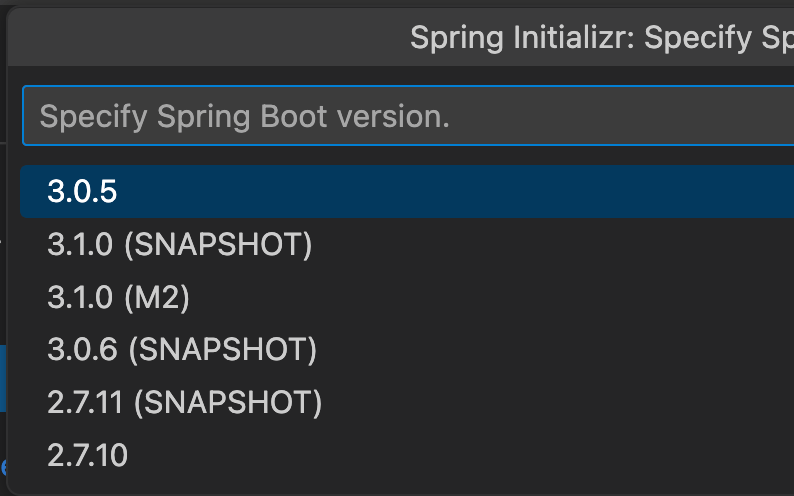
Task: Select the newest stable 2.7 release
Action: [407, 454]
